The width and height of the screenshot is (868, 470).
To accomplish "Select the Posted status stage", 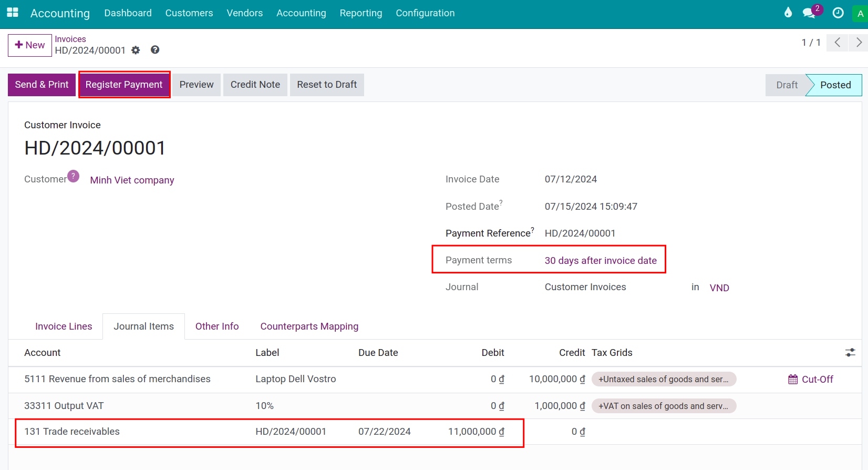I will coord(835,85).
